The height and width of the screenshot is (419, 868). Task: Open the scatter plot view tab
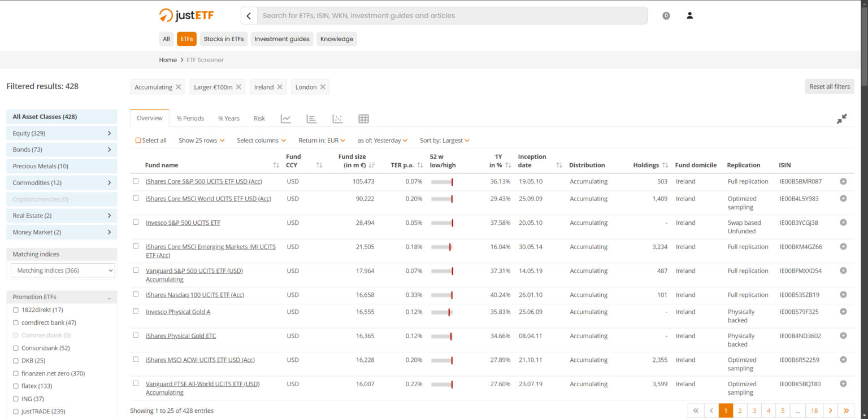click(337, 119)
